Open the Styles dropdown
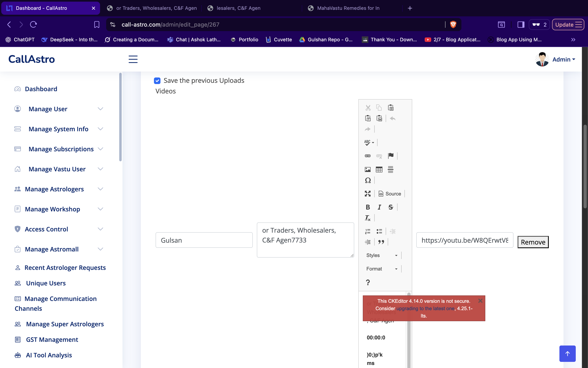Viewport: 588px width, 368px height. click(x=382, y=255)
